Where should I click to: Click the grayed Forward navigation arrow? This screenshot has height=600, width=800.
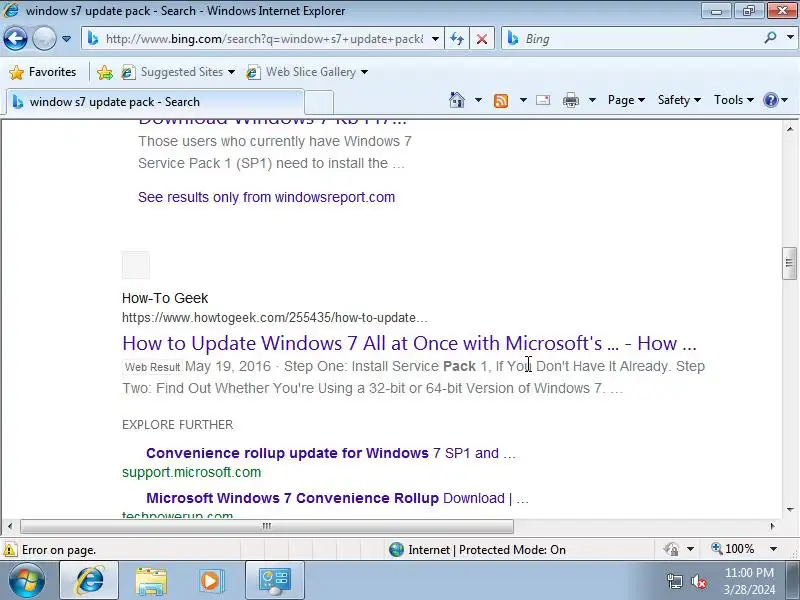click(44, 39)
